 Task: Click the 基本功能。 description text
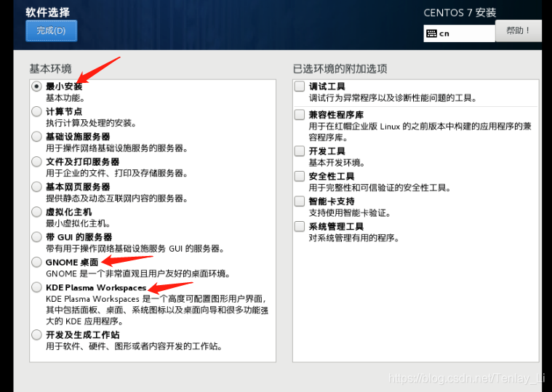(65, 98)
